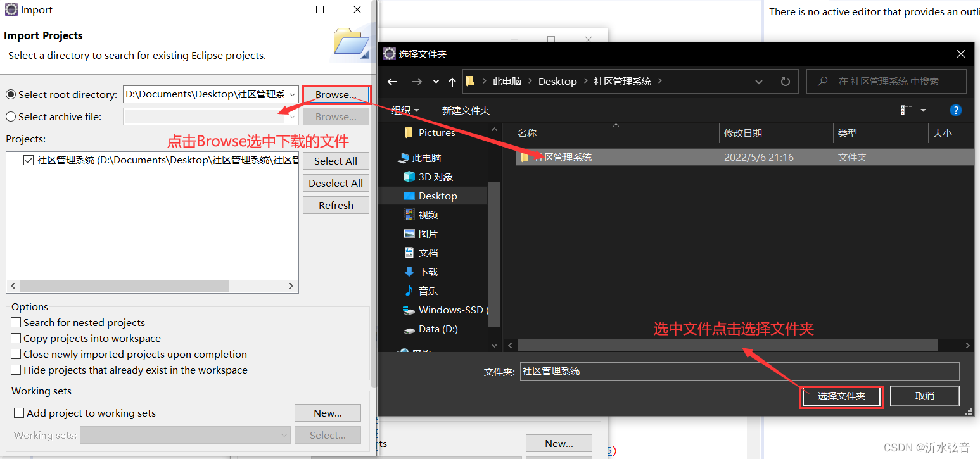Uncheck the 社区管理系统 project checkbox

(29, 160)
